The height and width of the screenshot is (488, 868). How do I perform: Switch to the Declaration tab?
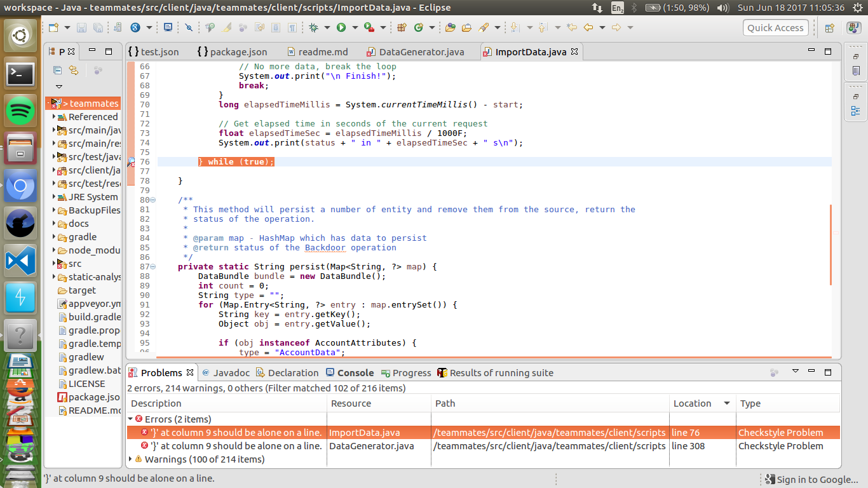click(287, 373)
